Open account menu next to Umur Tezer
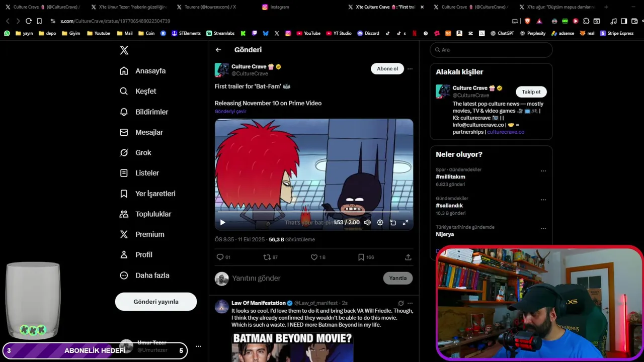The height and width of the screenshot is (362, 644). point(198,346)
